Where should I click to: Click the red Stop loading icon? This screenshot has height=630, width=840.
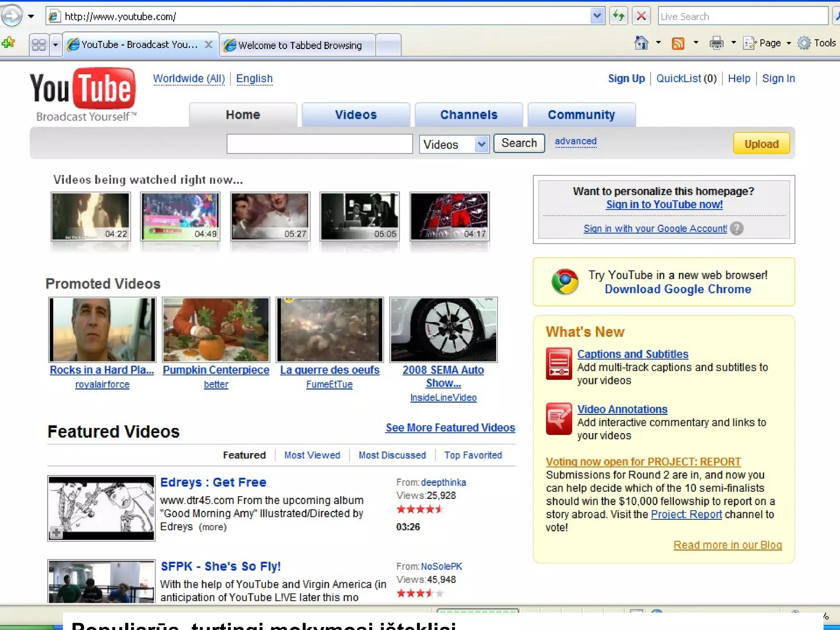pyautogui.click(x=641, y=16)
